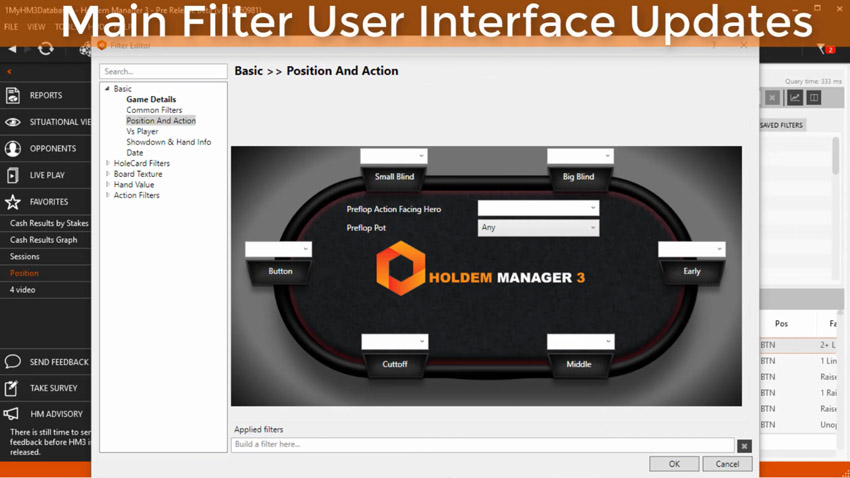Open Cash Results Graph favorite

(x=43, y=240)
